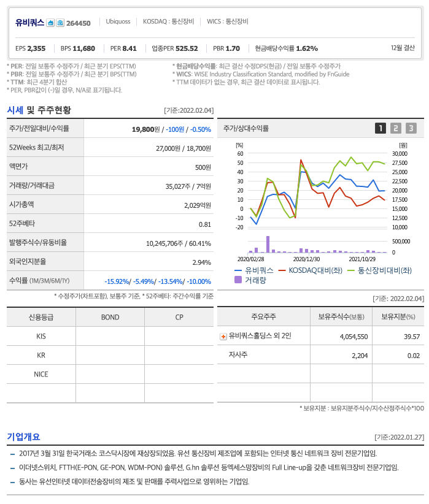Click the 유비쿼스 company name heading
429x504 pixels.
pyautogui.click(x=29, y=23)
